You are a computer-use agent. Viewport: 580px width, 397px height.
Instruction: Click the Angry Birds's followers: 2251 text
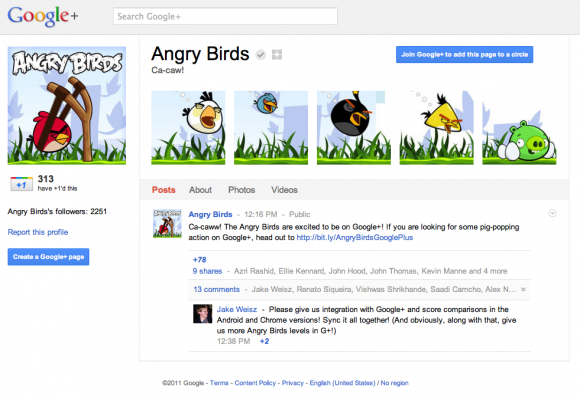tap(57, 212)
